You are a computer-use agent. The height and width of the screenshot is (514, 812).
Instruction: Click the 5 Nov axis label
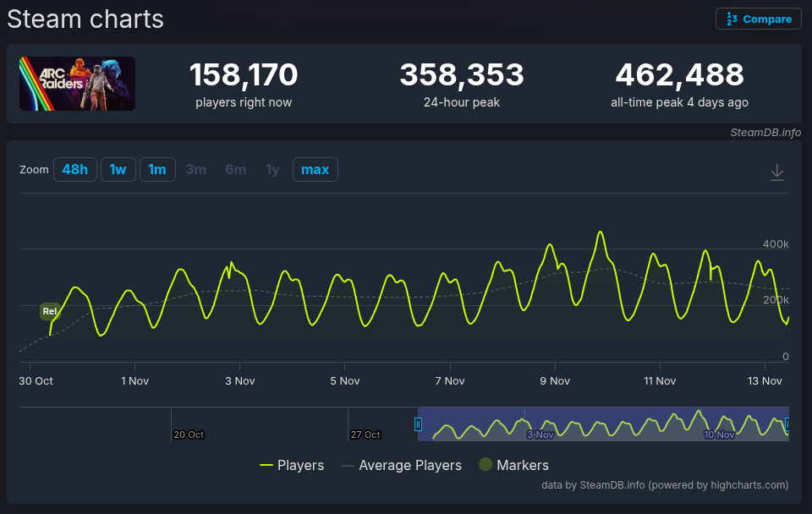345,381
